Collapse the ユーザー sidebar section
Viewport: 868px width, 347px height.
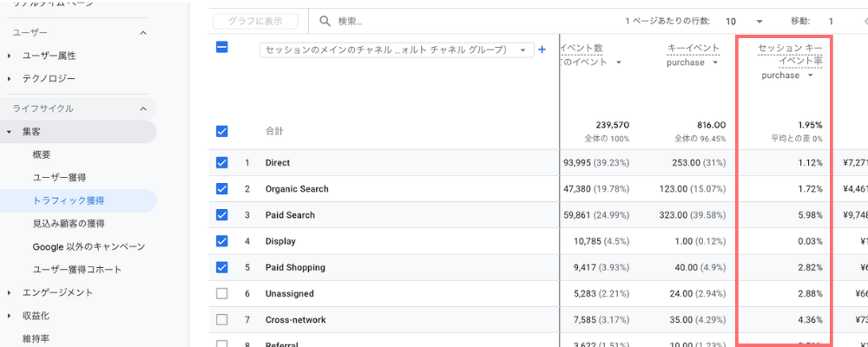click(143, 33)
